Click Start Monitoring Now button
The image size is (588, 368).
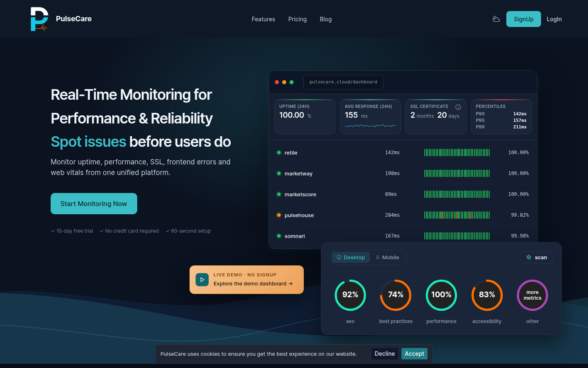[x=94, y=204]
